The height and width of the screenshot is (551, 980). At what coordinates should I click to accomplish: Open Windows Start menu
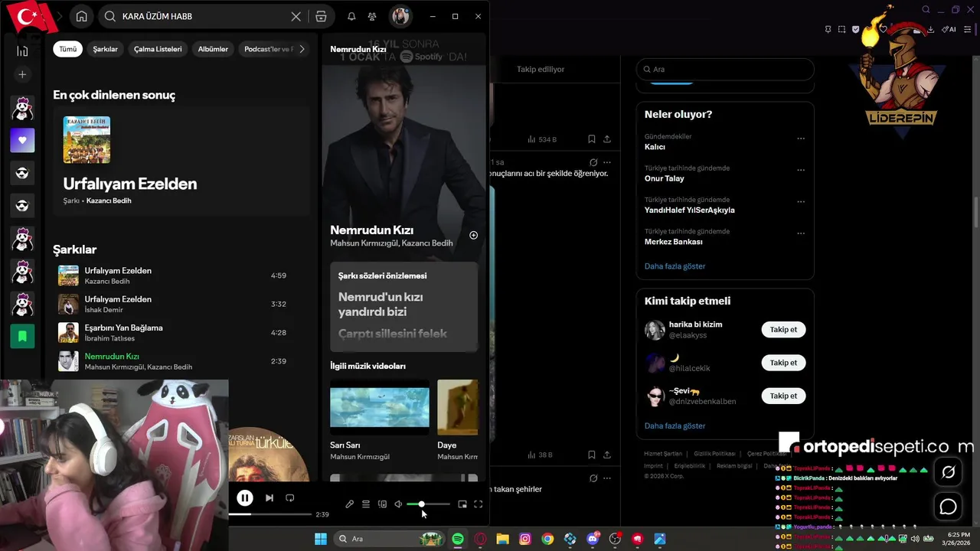click(321, 539)
